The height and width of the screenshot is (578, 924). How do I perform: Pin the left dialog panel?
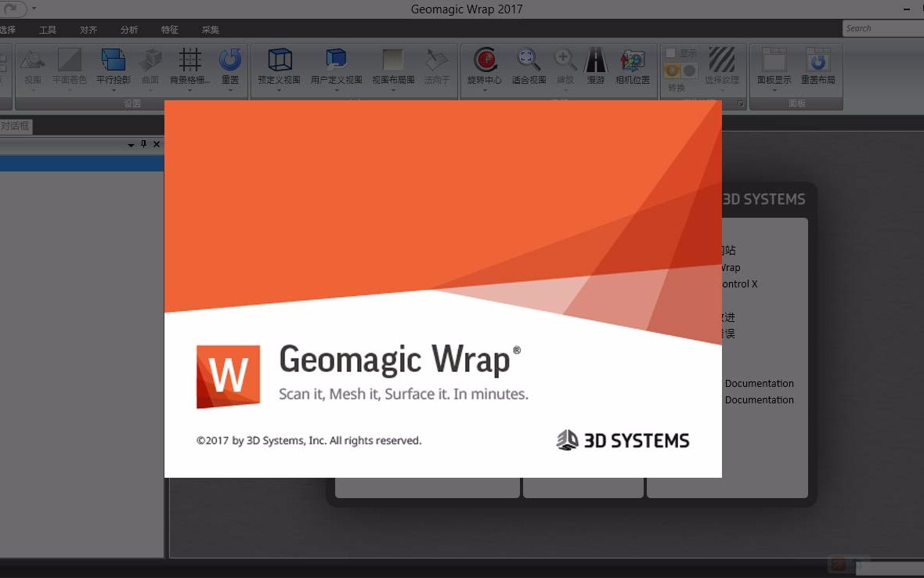[143, 144]
